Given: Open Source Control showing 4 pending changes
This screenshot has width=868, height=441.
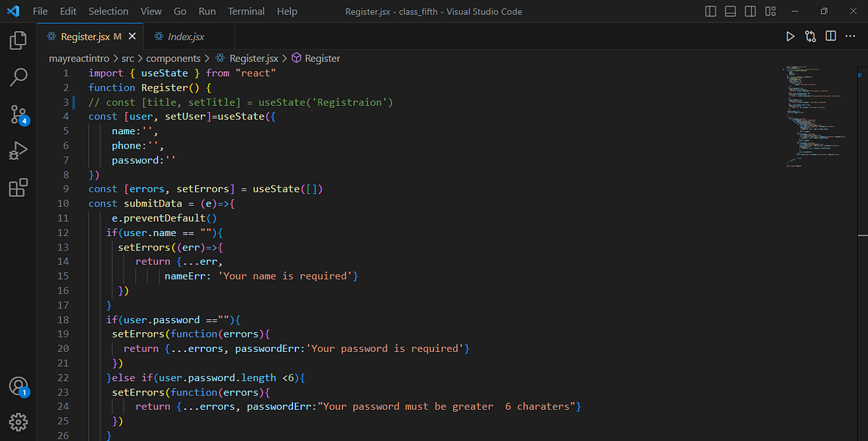Looking at the screenshot, I should (17, 113).
